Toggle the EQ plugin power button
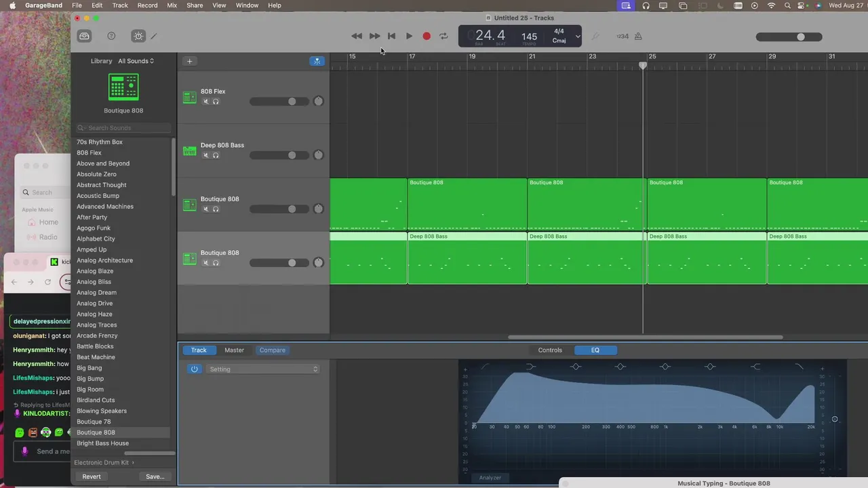Screen dimensions: 868x488 [195, 369]
